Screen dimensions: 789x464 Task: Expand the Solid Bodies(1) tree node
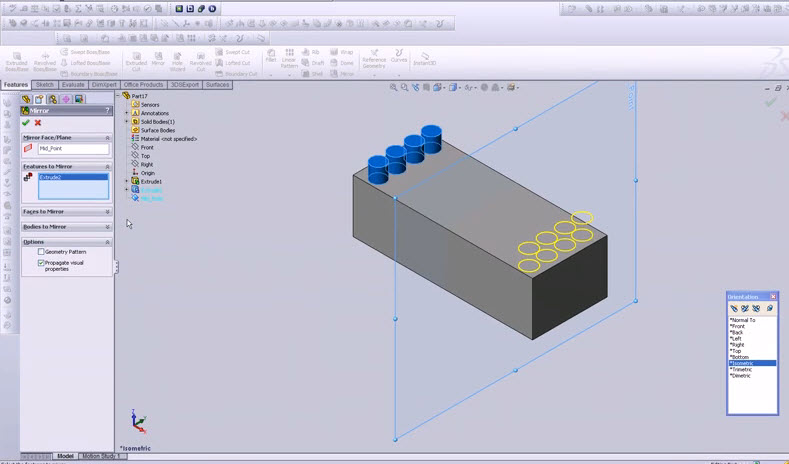pos(127,122)
